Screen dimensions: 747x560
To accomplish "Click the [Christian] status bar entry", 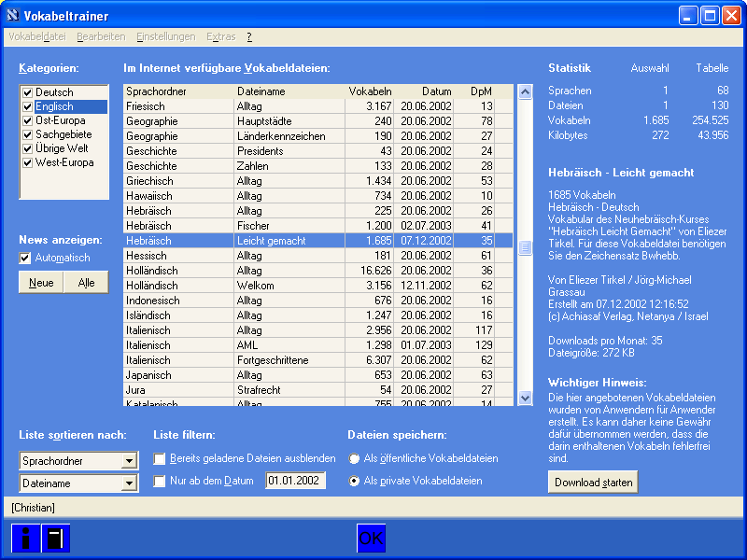I will tap(33, 508).
